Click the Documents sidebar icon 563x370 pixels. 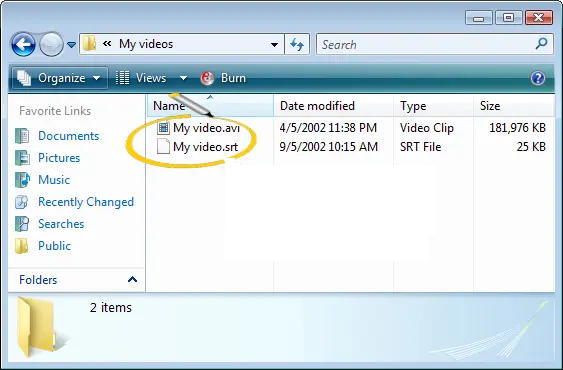coord(22,136)
